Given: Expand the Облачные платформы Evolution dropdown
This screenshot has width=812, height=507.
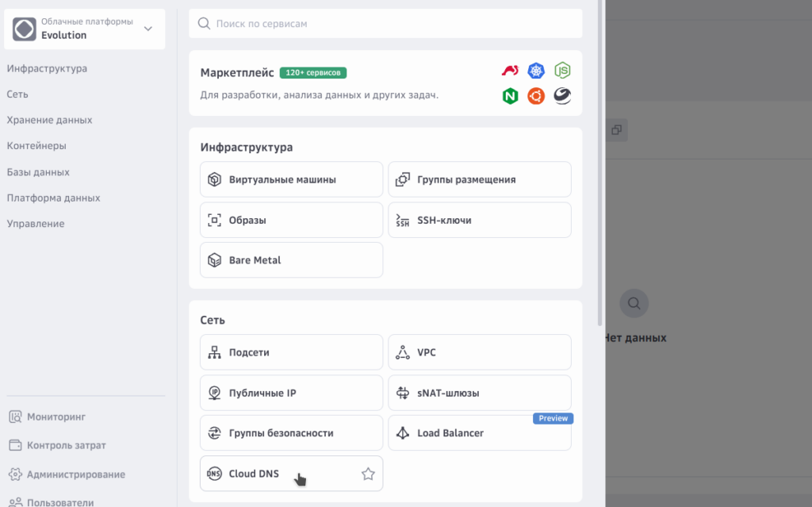Looking at the screenshot, I should (x=147, y=29).
